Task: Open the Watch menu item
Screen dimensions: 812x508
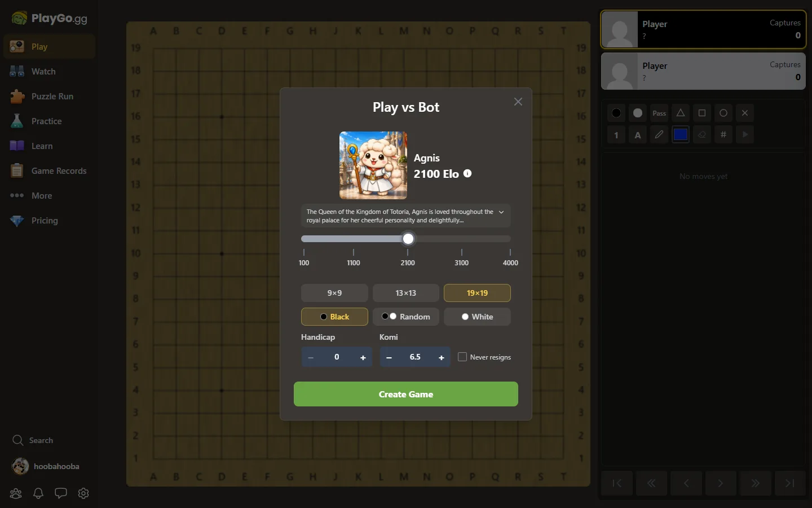Action: pos(49,72)
